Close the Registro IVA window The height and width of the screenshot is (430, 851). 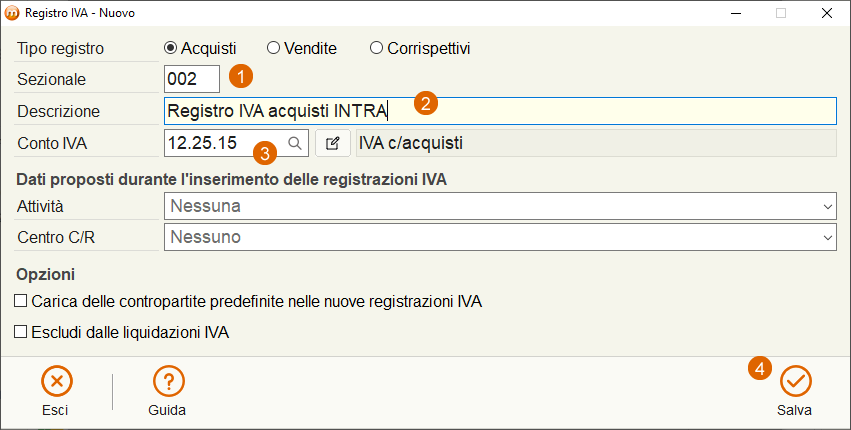(827, 13)
